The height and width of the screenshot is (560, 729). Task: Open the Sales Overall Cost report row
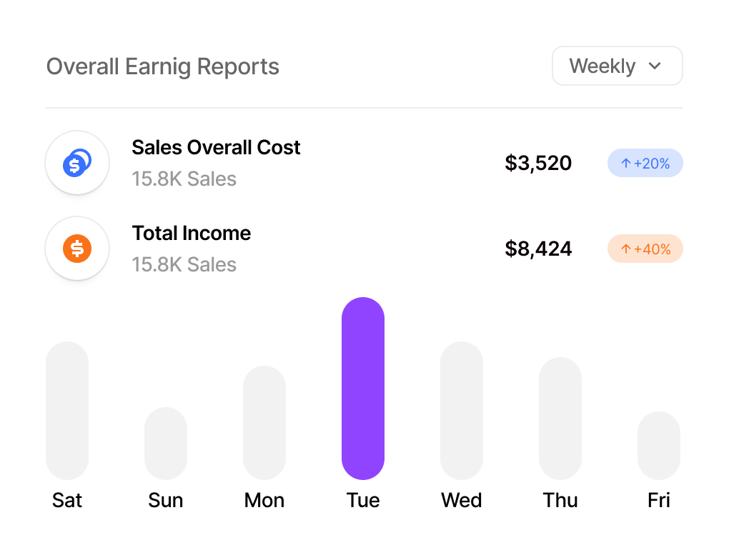coord(216,147)
